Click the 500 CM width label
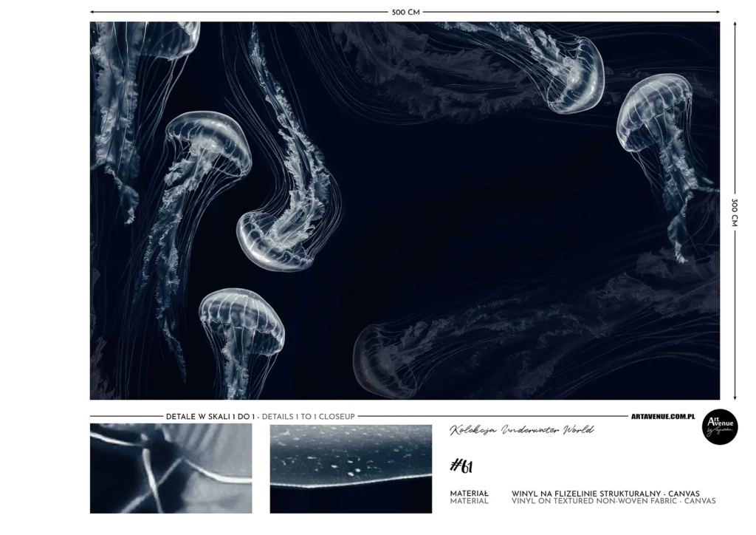This screenshot has height=535, width=756. (x=405, y=12)
